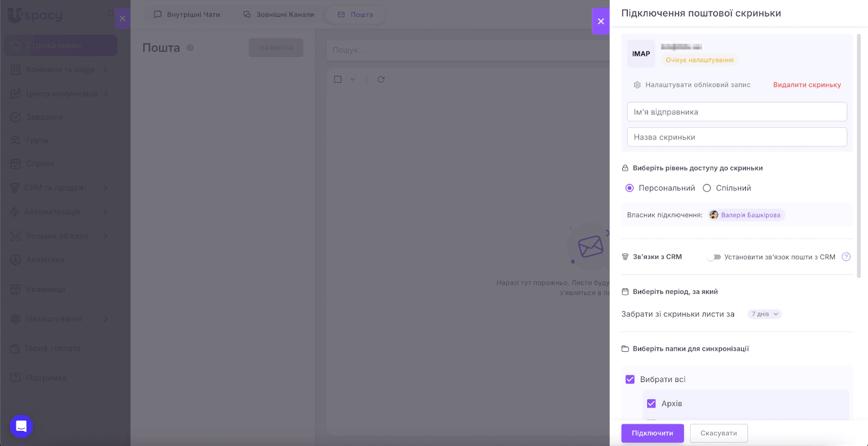The width and height of the screenshot is (868, 446).
Task: Expand Налаштування chevron in sidebar
Action: coord(106,319)
